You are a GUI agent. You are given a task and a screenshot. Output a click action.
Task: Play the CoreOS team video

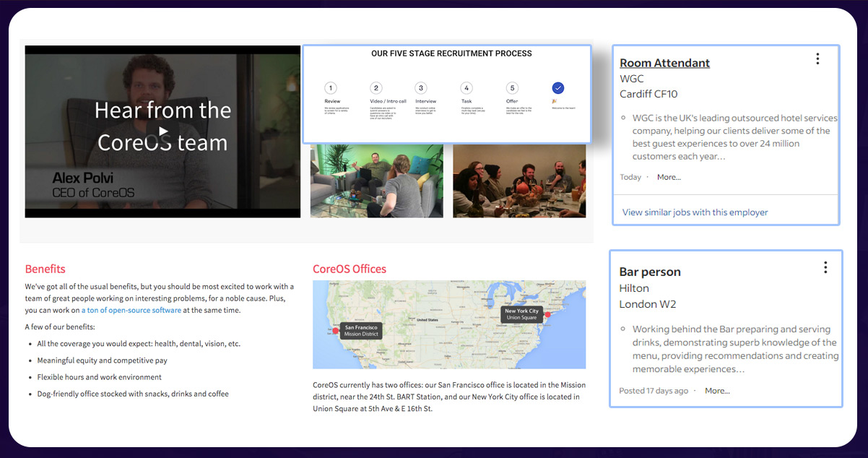(163, 131)
